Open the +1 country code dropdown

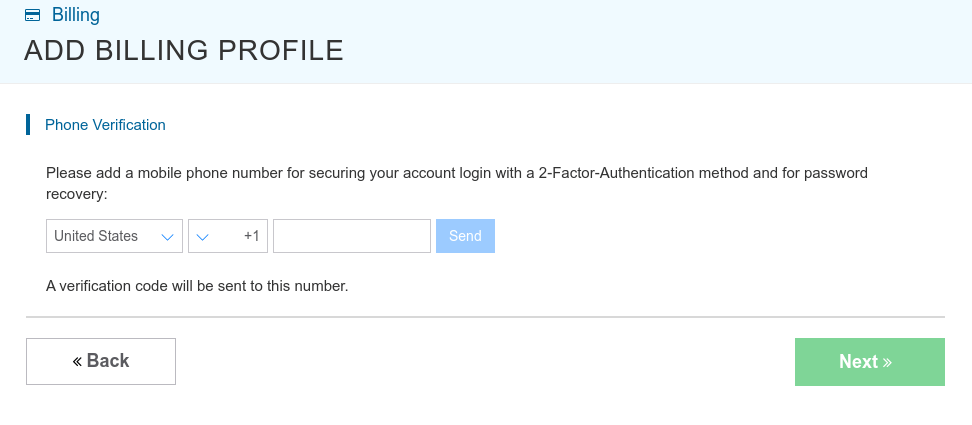(x=228, y=236)
